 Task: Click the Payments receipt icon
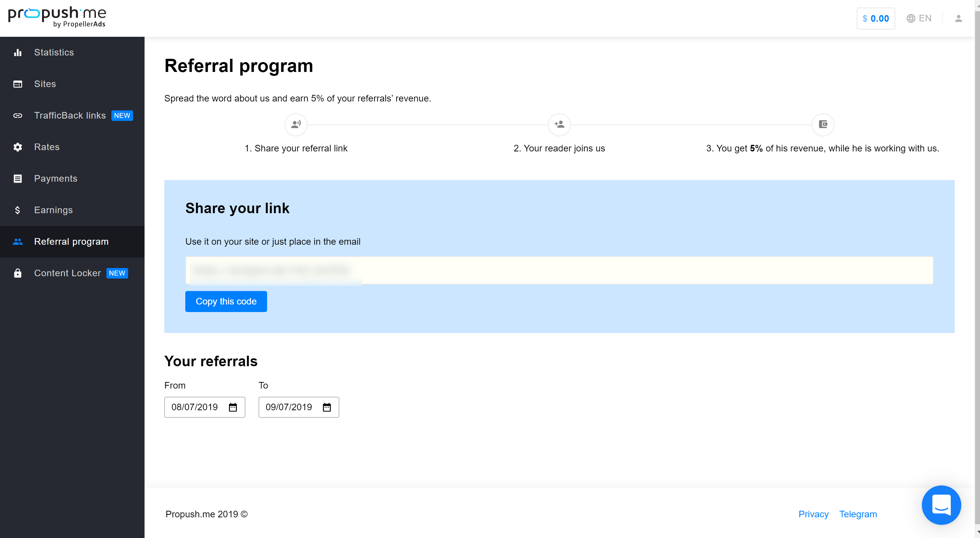coord(17,179)
